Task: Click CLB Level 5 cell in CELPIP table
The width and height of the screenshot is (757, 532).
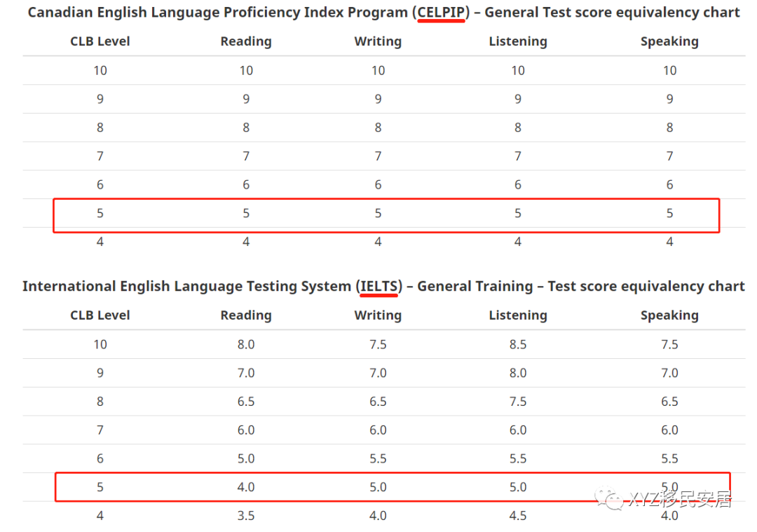Action: pos(100,213)
